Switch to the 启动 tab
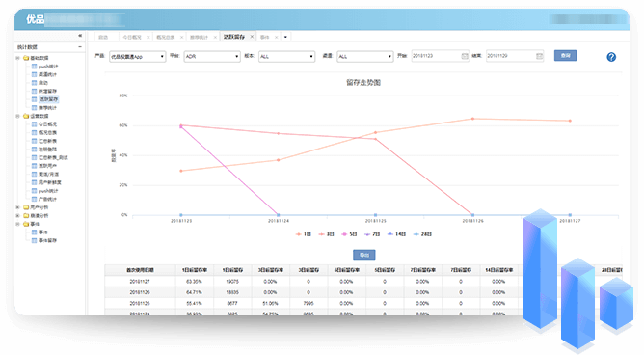 click(103, 37)
